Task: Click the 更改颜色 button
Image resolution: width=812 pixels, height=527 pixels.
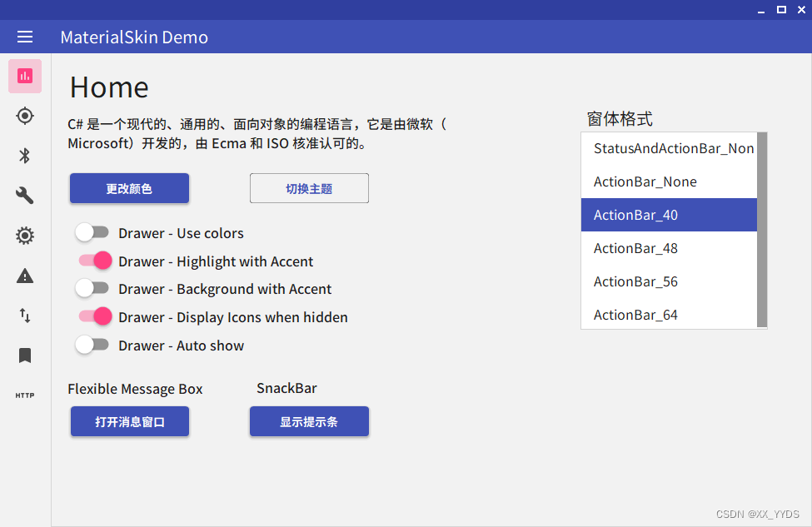Action: [129, 188]
